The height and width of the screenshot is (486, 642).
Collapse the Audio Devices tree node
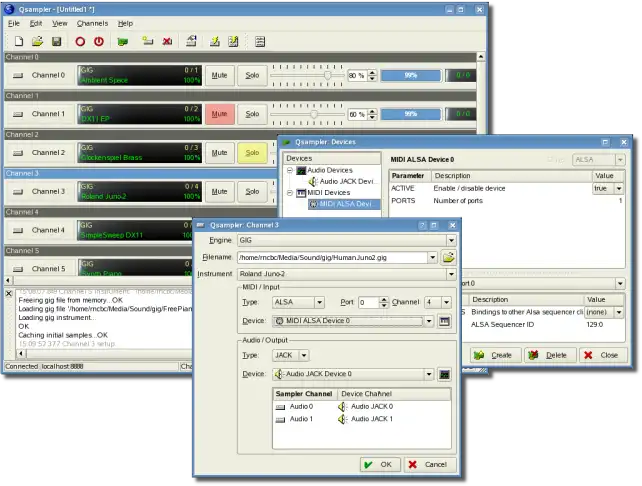point(290,170)
